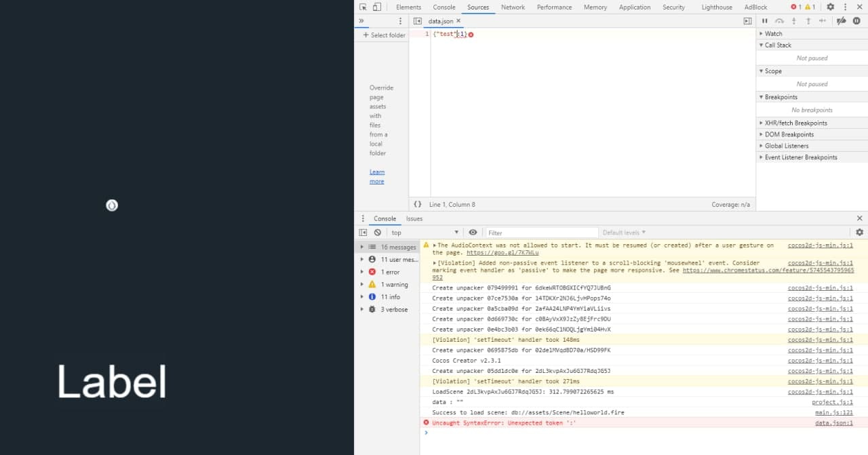This screenshot has height=455, width=868.
Task: Click the error marker in line 1
Action: tap(471, 34)
